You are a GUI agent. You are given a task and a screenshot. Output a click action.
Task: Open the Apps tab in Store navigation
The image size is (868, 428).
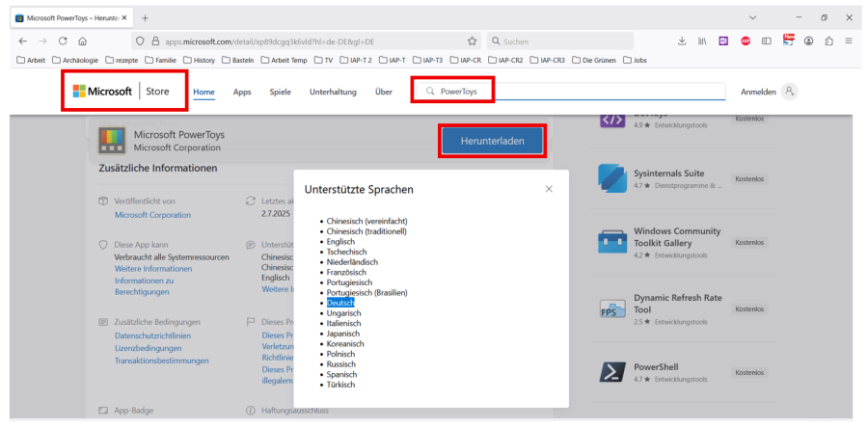pyautogui.click(x=242, y=93)
